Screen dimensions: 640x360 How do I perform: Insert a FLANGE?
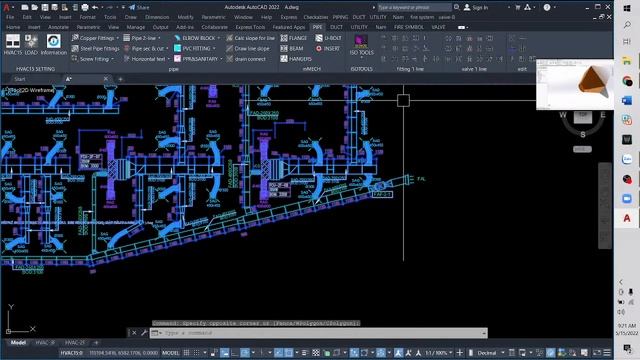(x=294, y=38)
